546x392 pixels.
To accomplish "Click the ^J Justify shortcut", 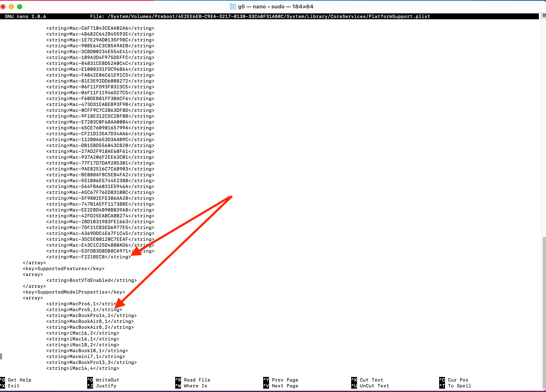I will coord(102,386).
